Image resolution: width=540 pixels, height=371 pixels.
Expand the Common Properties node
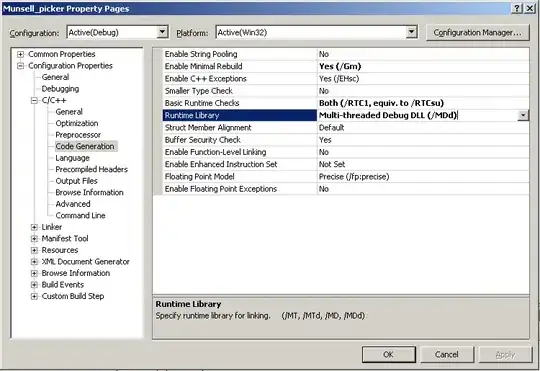21,54
